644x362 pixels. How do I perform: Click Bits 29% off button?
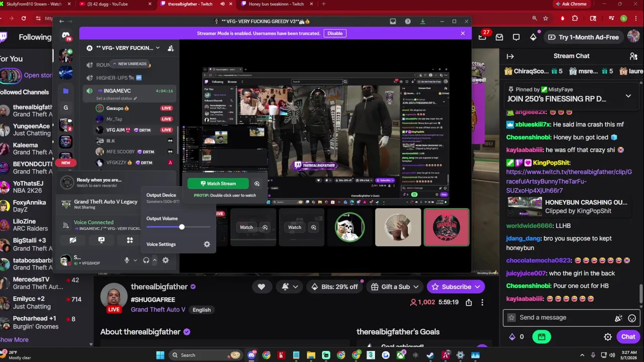click(335, 287)
